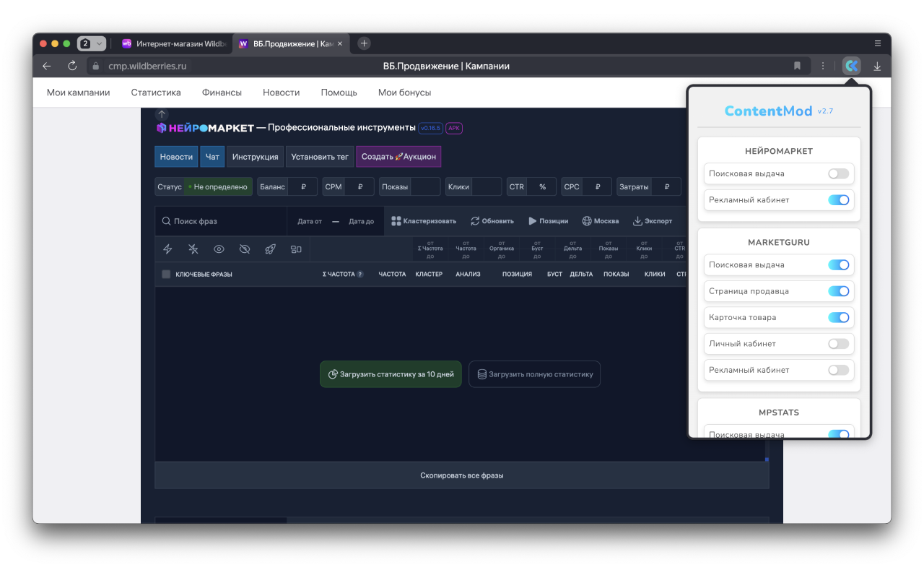Image resolution: width=924 pixels, height=578 pixels.
Task: Open Новости in the white top navigation bar
Action: (x=281, y=92)
